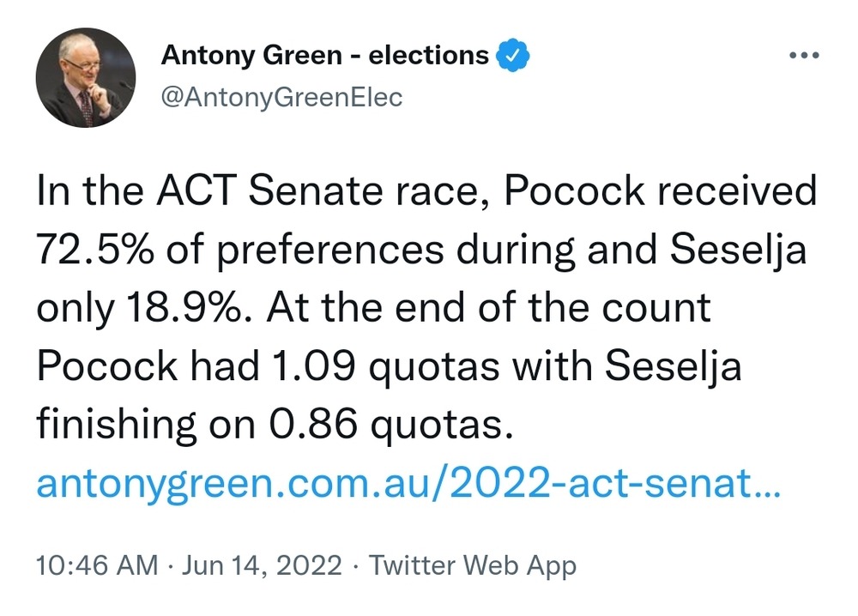Open the "Twitter Web App" source label
858x616 pixels.
point(472,565)
